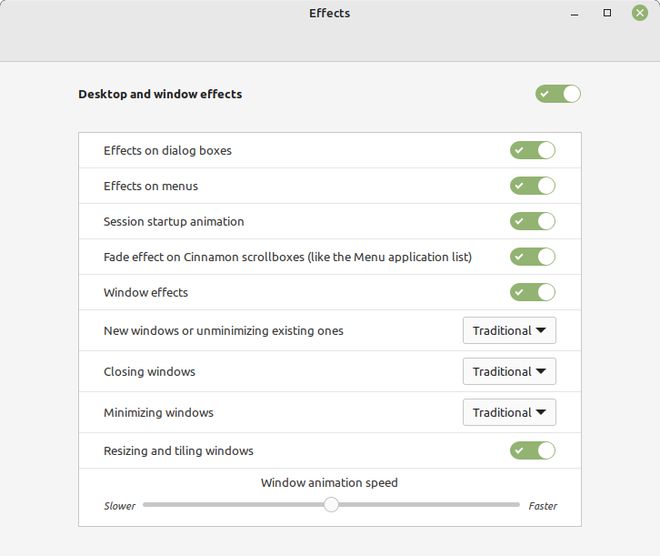Maximize the Effects window
The width and height of the screenshot is (660, 556).
click(x=607, y=13)
